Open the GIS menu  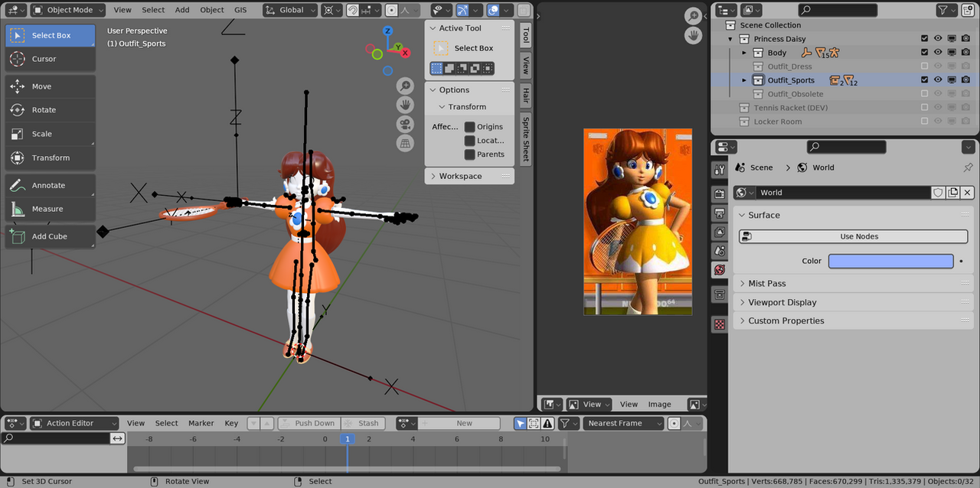click(240, 10)
